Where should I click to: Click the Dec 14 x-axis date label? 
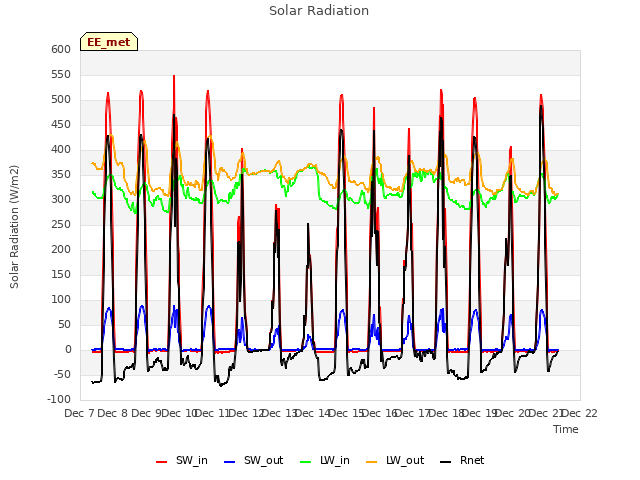coord(312,413)
